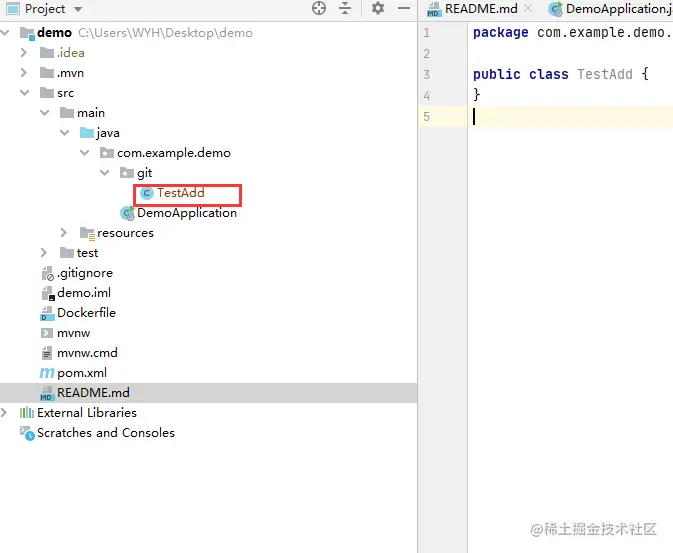Viewport: 673px width, 553px height.
Task: Click the com.example.demo package icon
Action: (107, 152)
